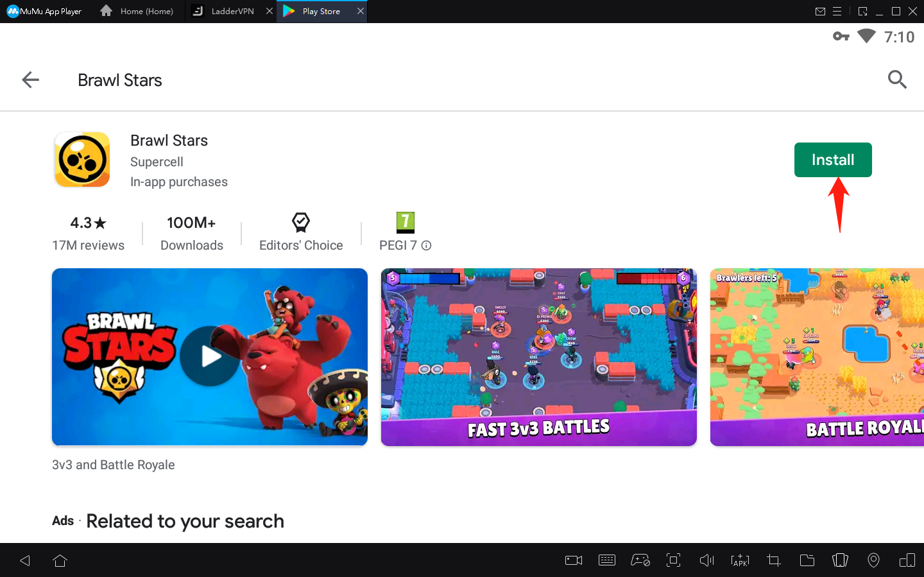Adjust the emulator volume control
The height and width of the screenshot is (577, 924).
pos(706,560)
